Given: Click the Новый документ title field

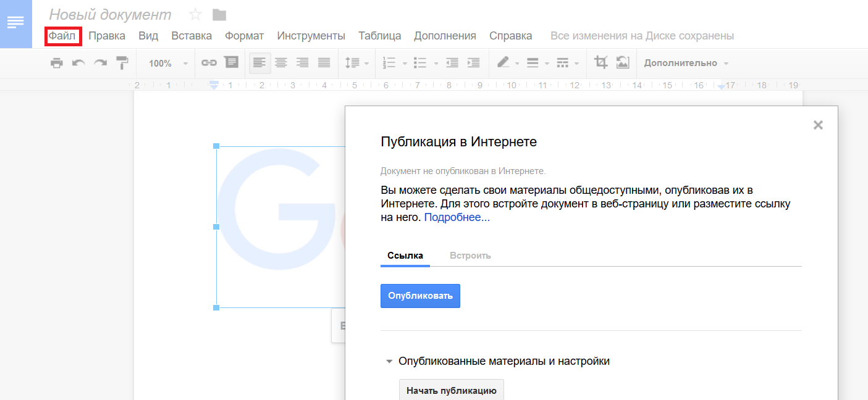Looking at the screenshot, I should point(111,14).
